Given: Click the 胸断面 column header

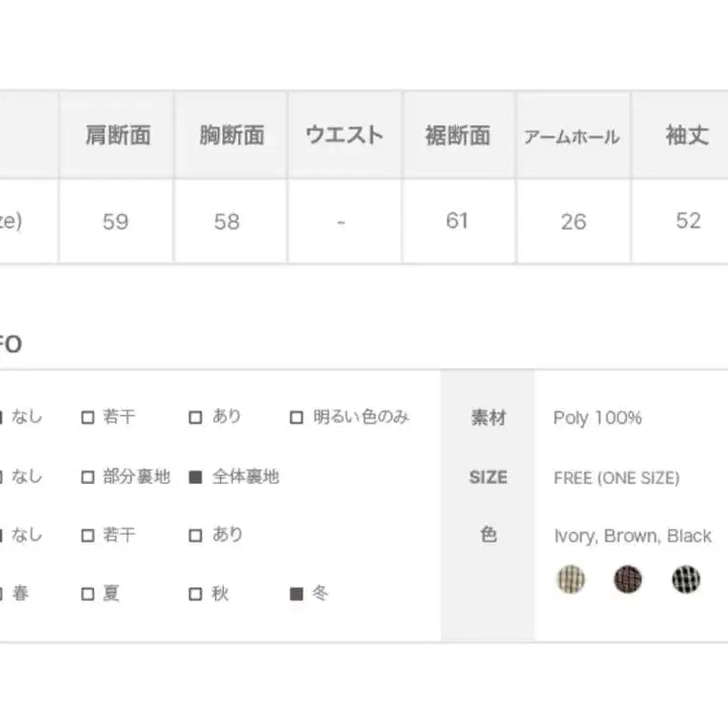Looking at the screenshot, I should 231,135.
